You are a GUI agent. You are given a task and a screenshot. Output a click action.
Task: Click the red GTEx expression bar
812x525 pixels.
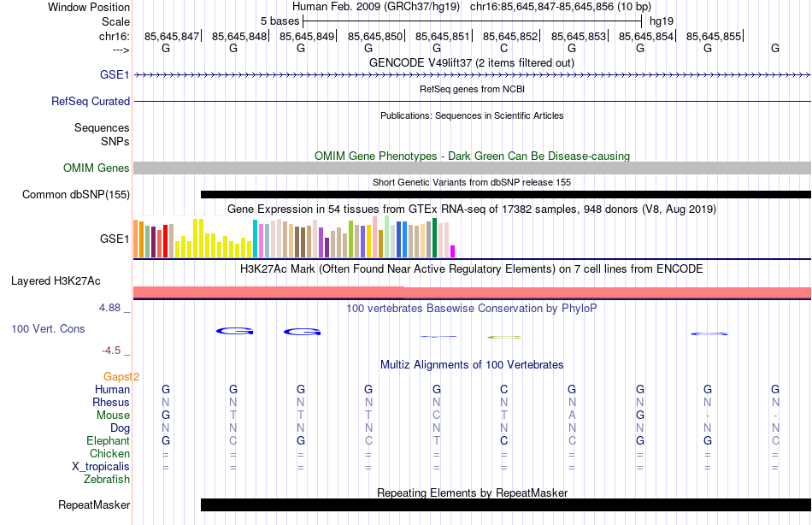coord(165,241)
